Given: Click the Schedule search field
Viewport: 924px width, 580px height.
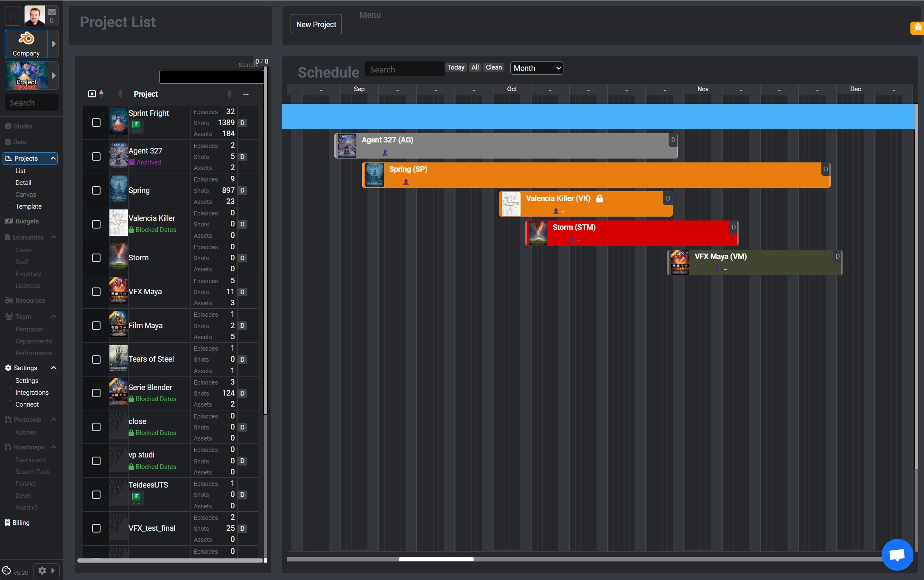Looking at the screenshot, I should [x=404, y=70].
